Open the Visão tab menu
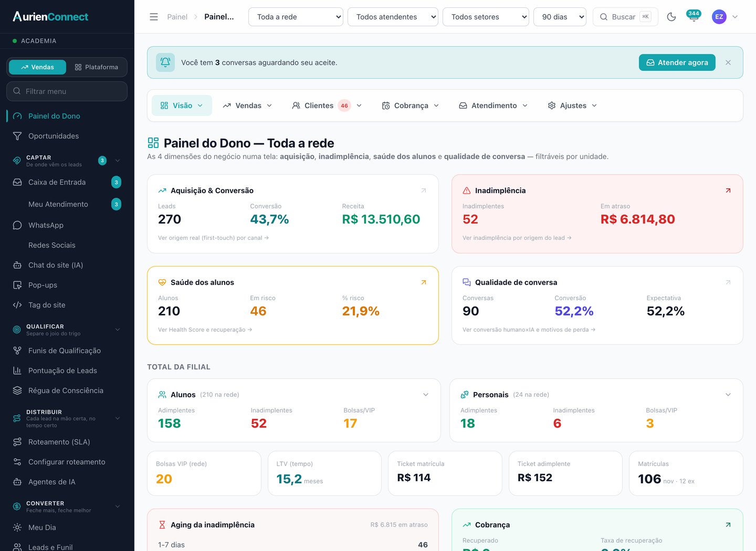 (x=182, y=105)
